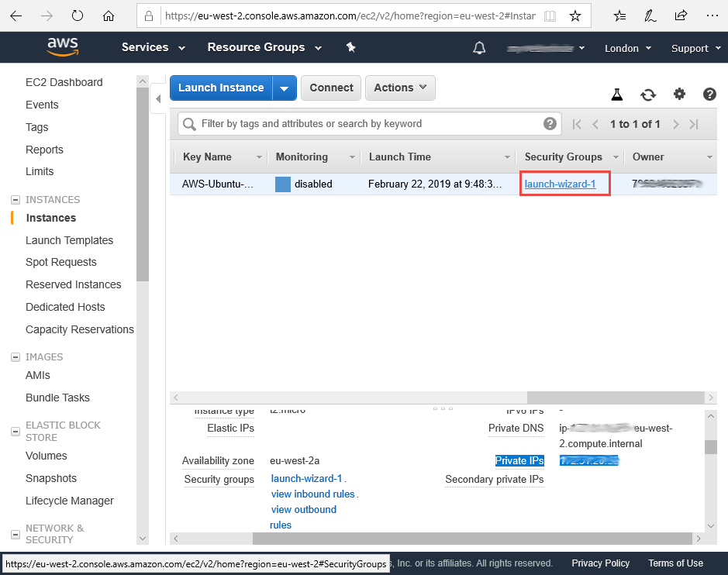Image resolution: width=728 pixels, height=575 pixels.
Task: Click the filter help icon in search box
Action: tap(550, 123)
